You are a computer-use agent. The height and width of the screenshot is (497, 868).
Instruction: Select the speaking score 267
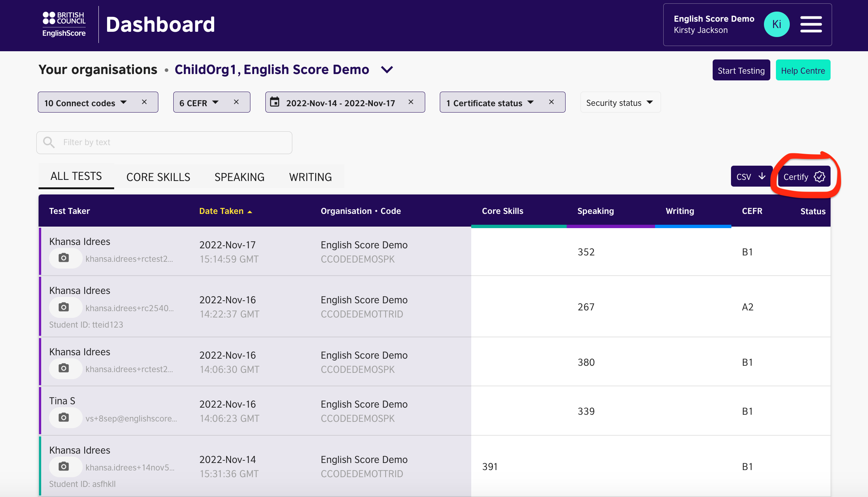coord(586,307)
